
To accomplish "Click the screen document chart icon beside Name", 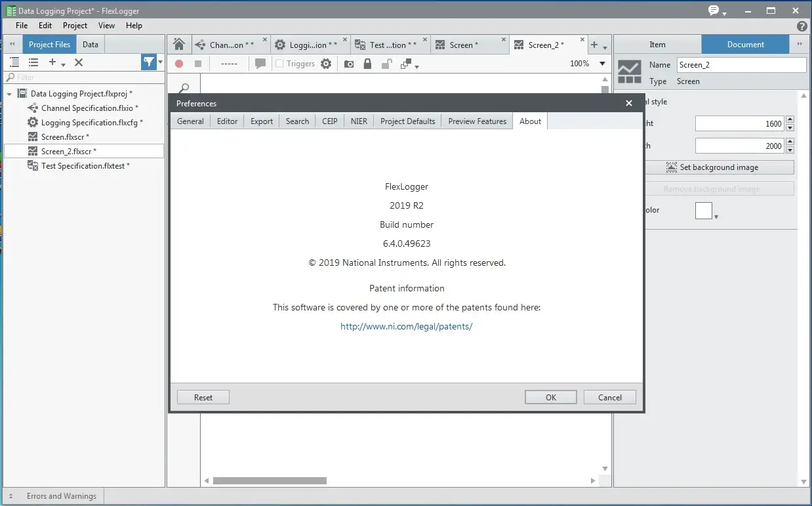I will (629, 72).
